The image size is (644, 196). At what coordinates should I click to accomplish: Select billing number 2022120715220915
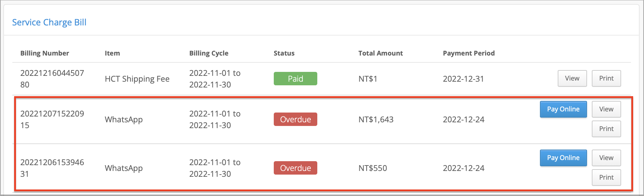[x=52, y=119]
